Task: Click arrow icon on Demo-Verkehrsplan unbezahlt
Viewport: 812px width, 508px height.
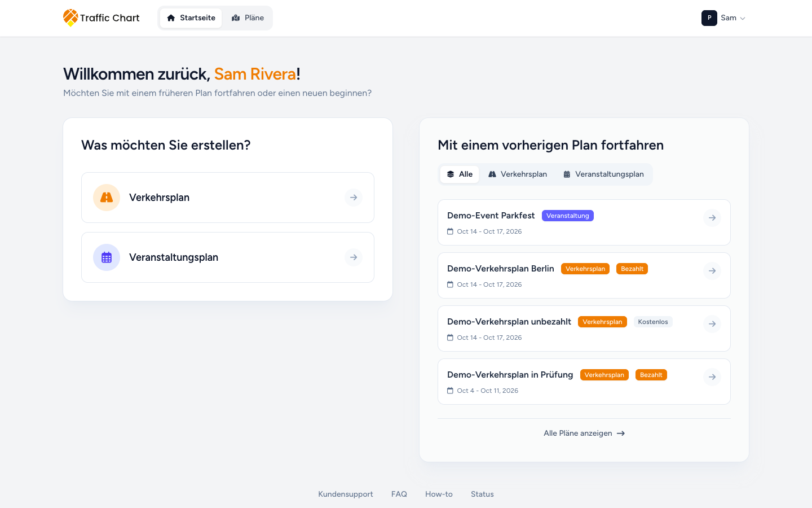Action: tap(712, 324)
